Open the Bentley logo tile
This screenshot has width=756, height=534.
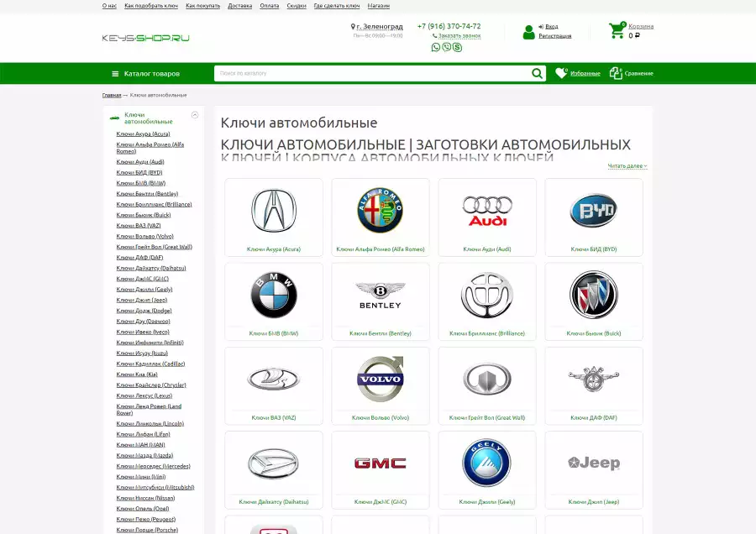(x=381, y=301)
